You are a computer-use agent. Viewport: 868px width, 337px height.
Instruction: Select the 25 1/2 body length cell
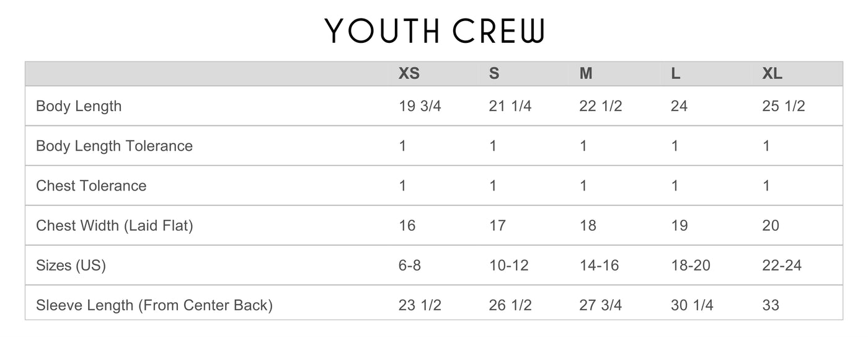point(783,106)
